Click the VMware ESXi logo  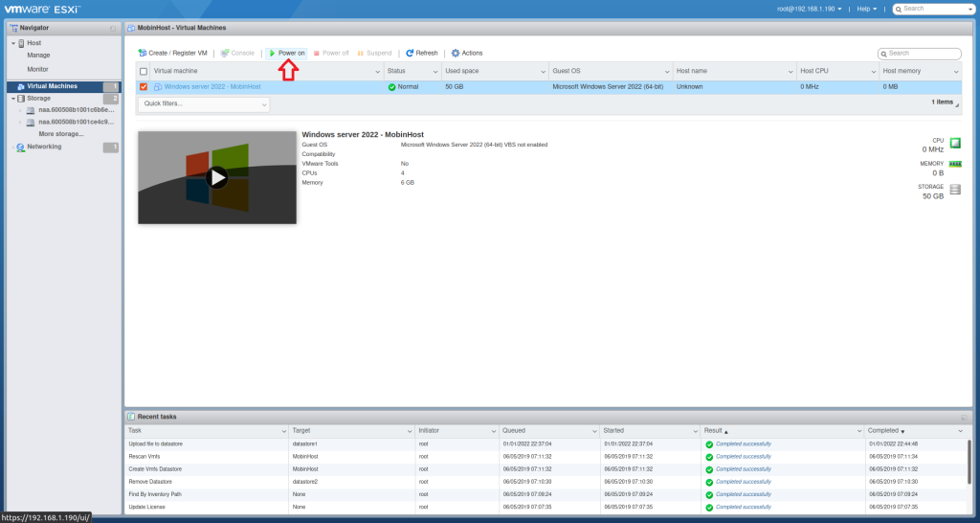[42, 9]
